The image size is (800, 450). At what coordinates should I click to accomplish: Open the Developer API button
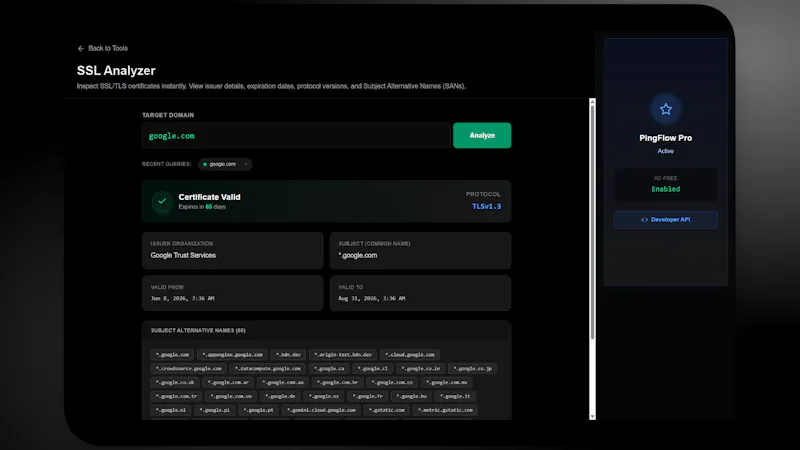coord(665,220)
